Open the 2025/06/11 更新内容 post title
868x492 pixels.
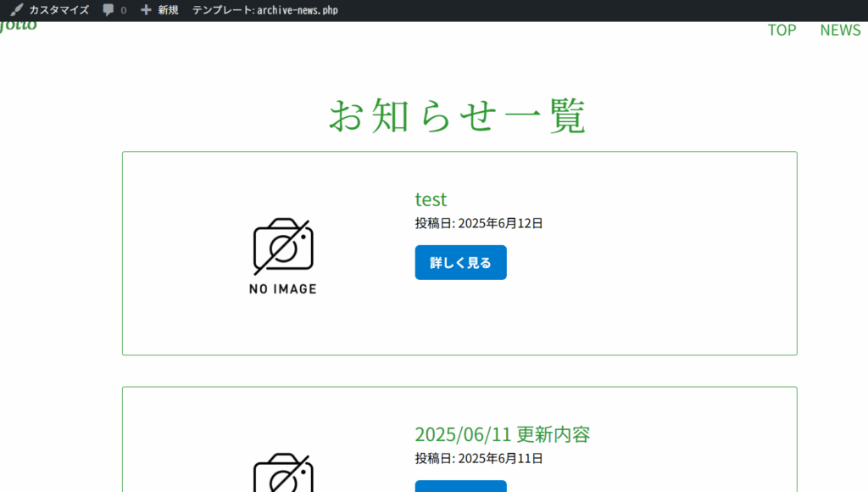[x=502, y=434]
